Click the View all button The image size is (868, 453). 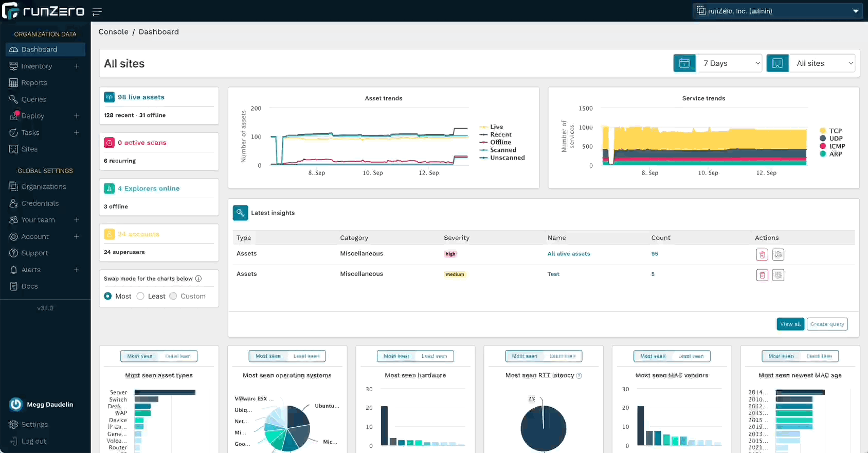click(790, 324)
